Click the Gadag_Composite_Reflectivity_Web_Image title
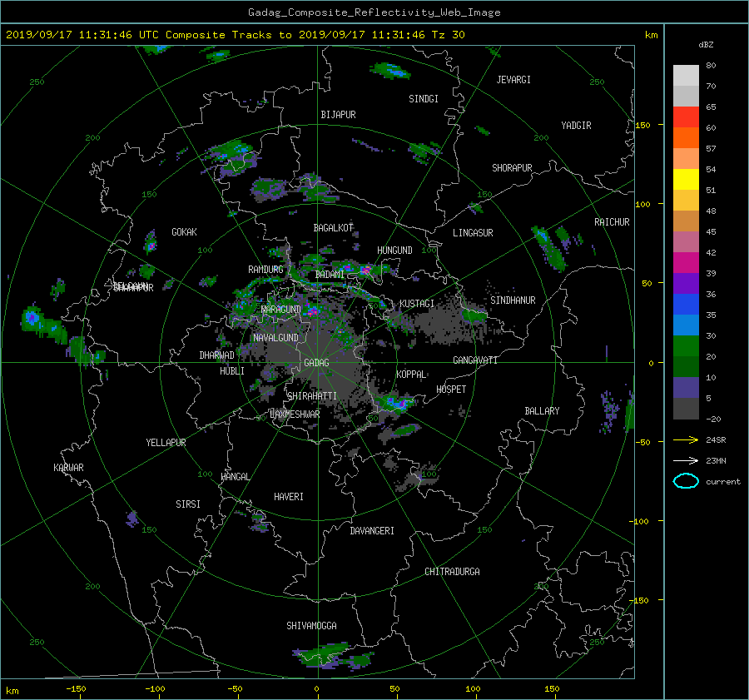The width and height of the screenshot is (749, 700). click(x=374, y=12)
